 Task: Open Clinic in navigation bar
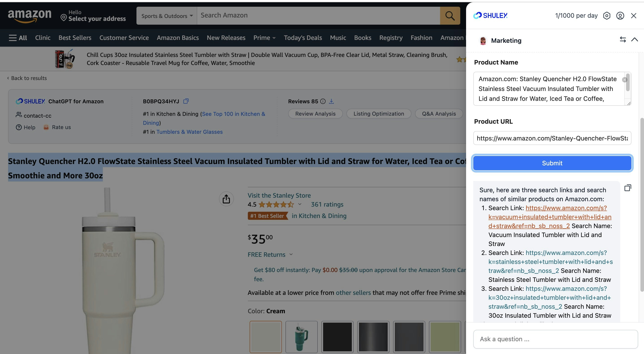pos(43,38)
